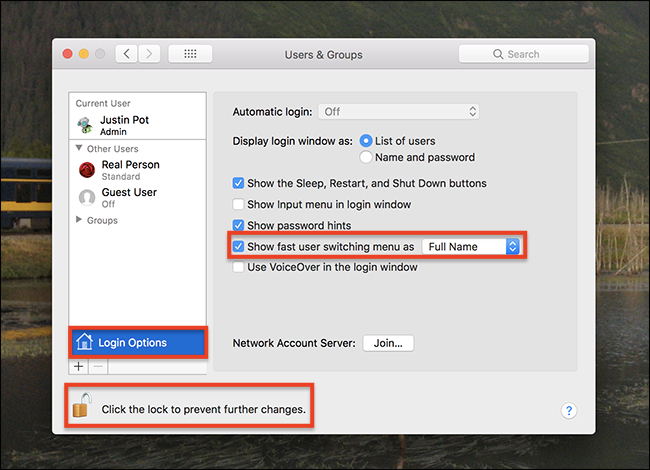Go forward with the right arrow
Screen dimensions: 650x470
tap(149, 54)
